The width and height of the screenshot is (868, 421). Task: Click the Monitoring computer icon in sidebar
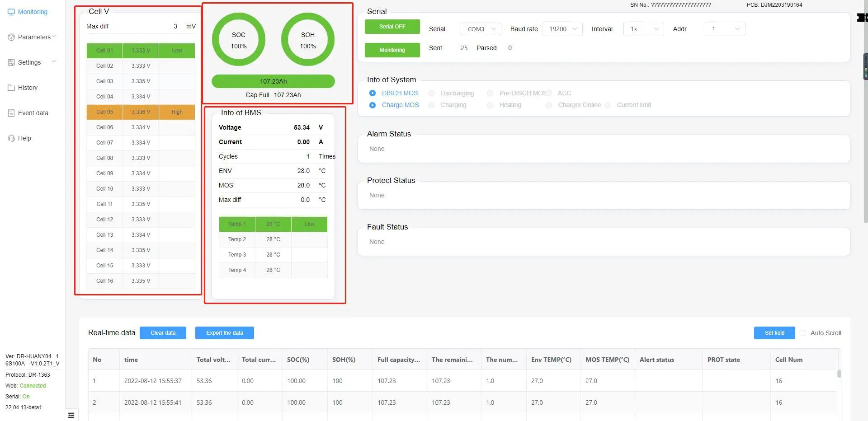11,11
